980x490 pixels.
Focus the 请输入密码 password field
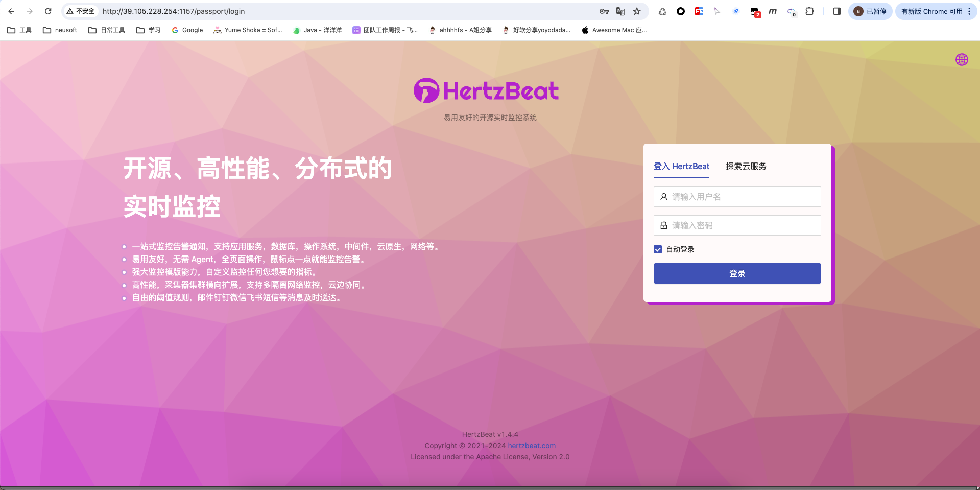(737, 225)
